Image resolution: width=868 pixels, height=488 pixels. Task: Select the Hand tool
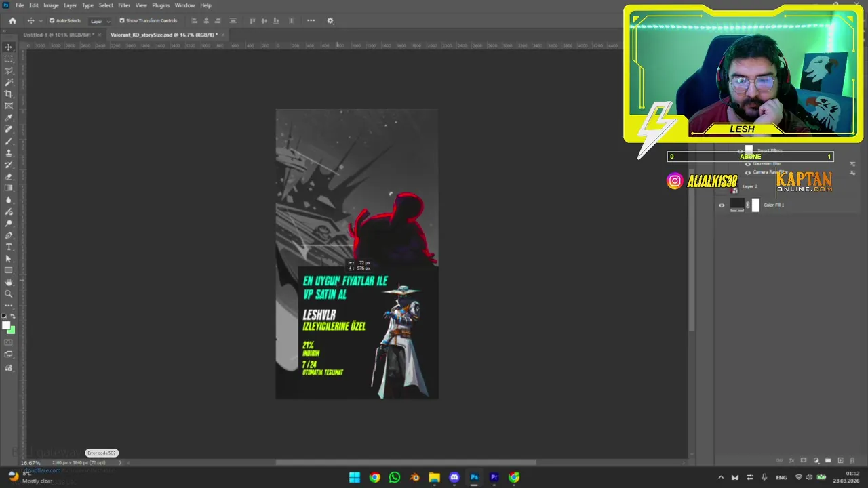click(x=9, y=282)
